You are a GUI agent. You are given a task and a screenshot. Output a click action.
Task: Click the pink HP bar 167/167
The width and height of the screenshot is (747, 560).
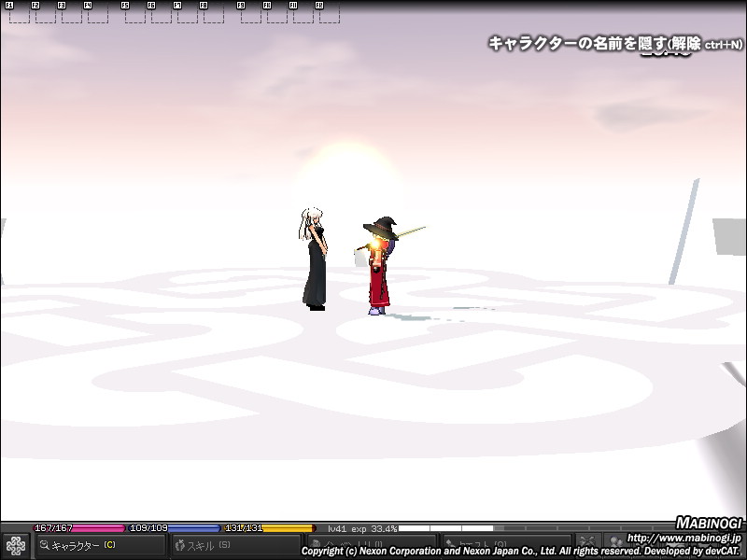pyautogui.click(x=78, y=528)
